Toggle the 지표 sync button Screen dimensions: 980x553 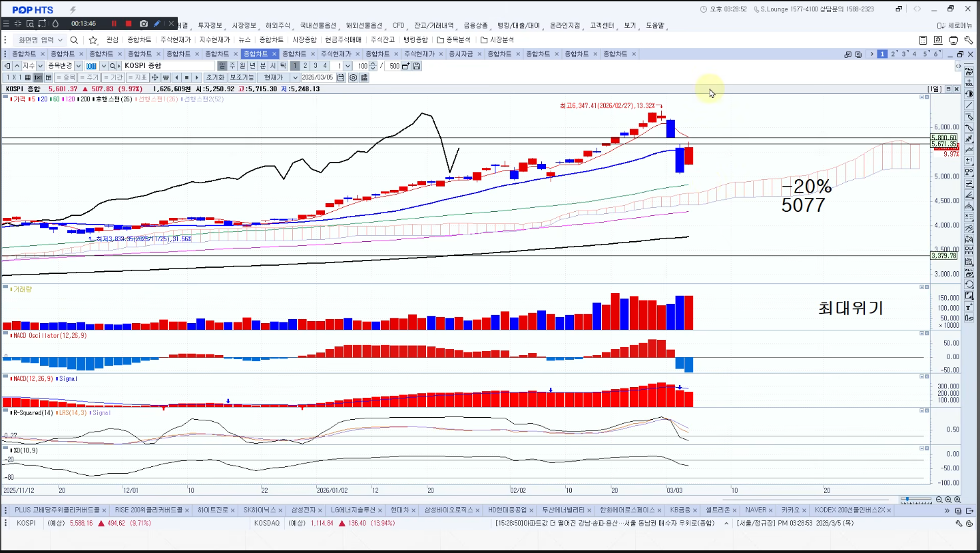pos(137,78)
